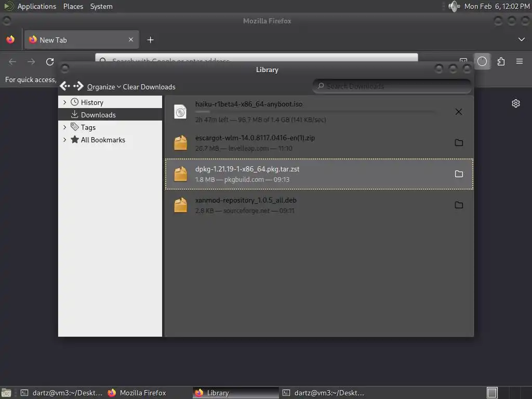
Task: Open first dartz@vm3 terminal in taskbar
Action: tap(61, 393)
